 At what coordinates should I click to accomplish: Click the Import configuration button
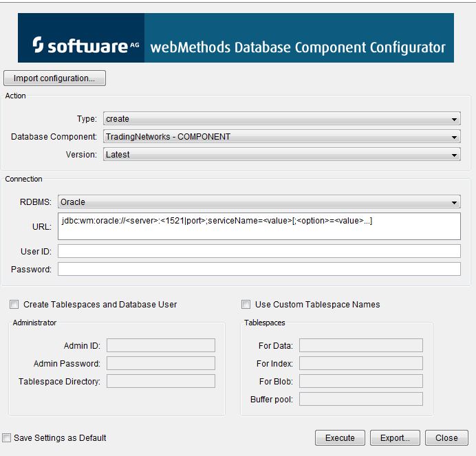point(54,78)
